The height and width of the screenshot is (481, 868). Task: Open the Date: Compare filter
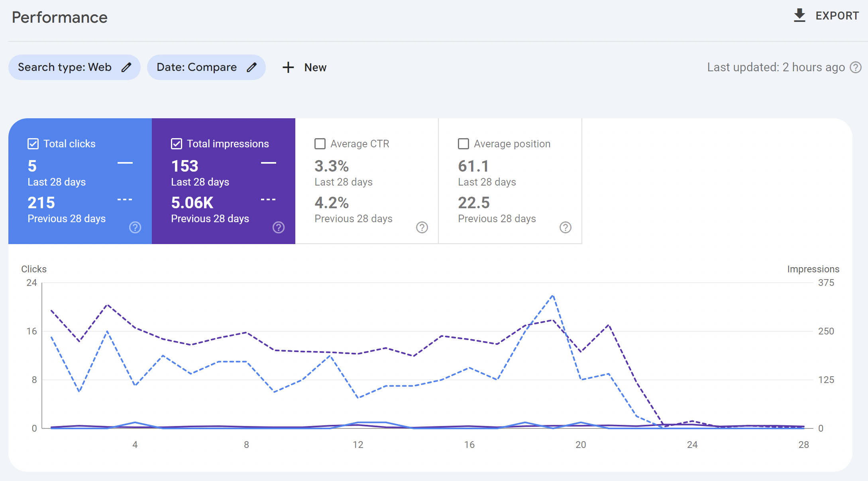click(206, 67)
